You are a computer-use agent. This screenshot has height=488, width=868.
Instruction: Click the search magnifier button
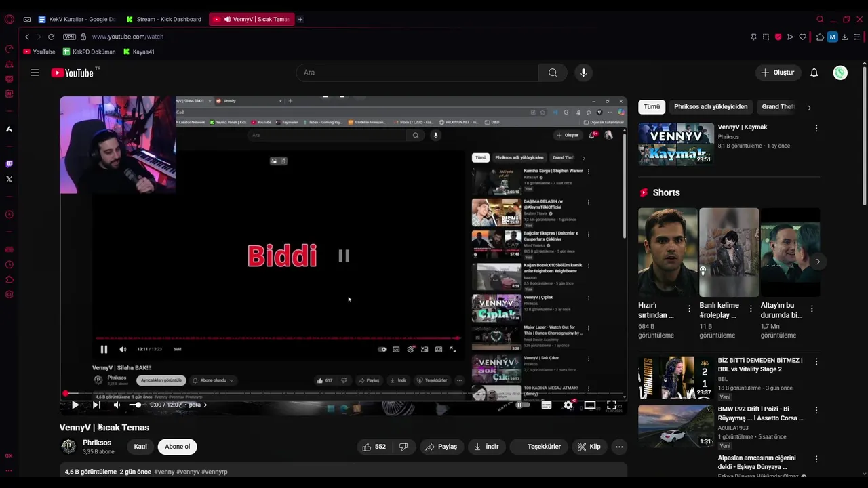pyautogui.click(x=553, y=73)
